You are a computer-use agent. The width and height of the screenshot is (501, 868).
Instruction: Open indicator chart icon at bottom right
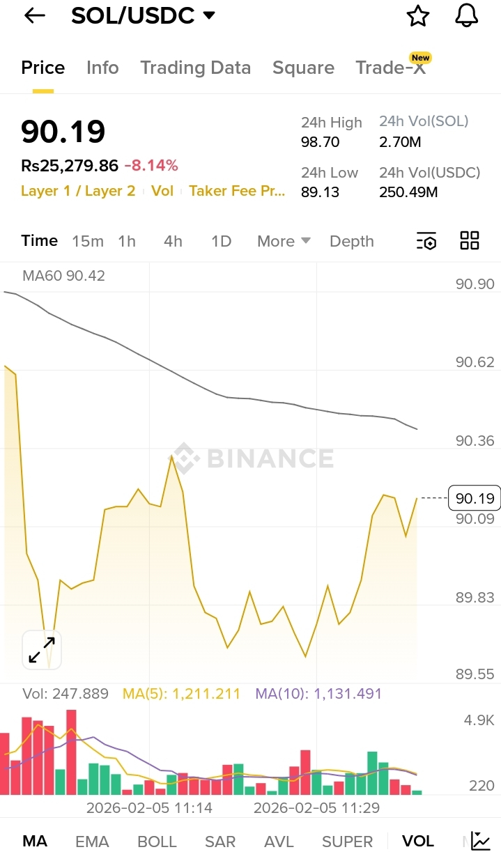pos(480,841)
